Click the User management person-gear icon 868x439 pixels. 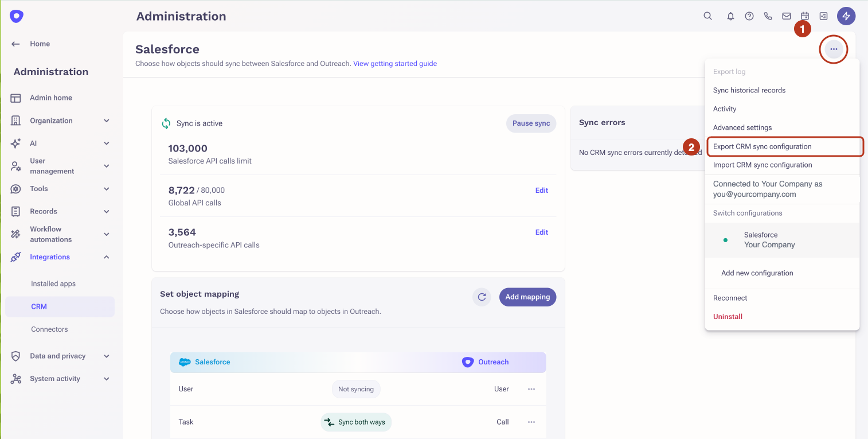16,166
